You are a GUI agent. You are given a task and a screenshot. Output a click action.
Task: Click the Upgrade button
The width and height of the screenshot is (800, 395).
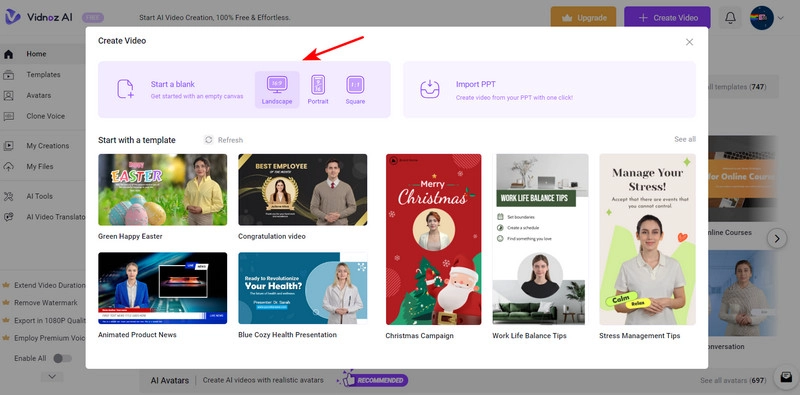(x=583, y=18)
